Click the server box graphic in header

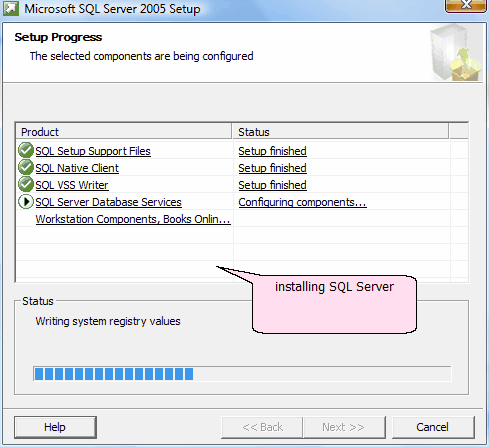pos(456,53)
